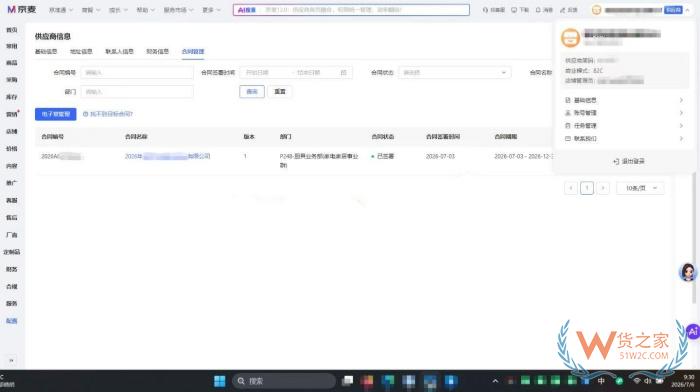Expand 任务管理 row in account panel

[624, 126]
